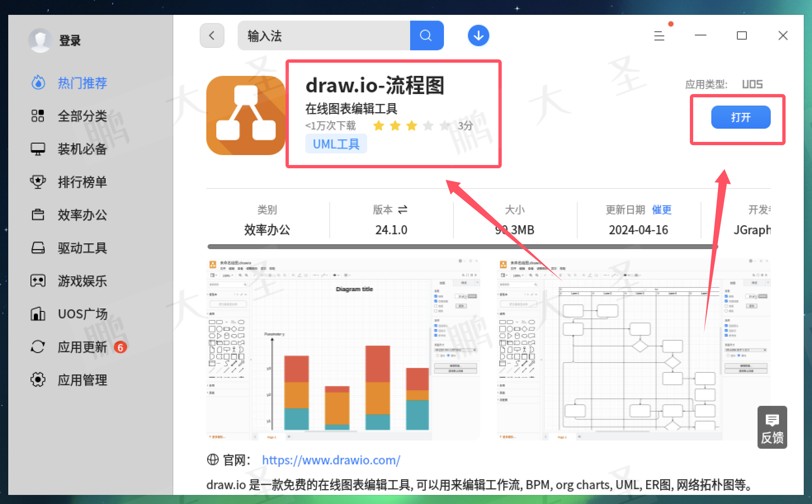
Task: Click the blue search magnifier button
Action: 426,35
